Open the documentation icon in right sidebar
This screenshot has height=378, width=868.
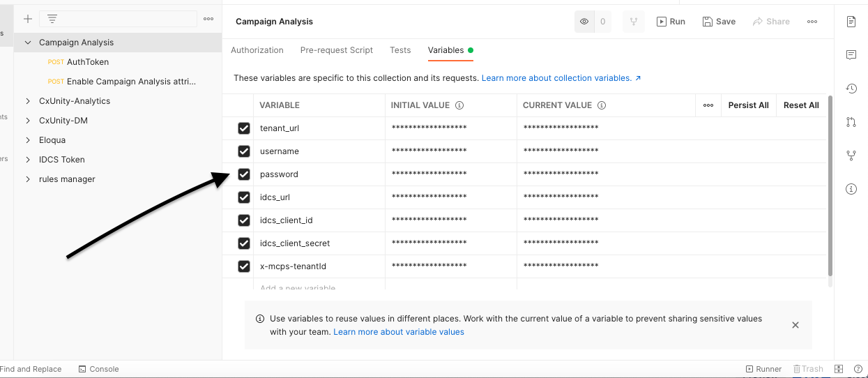851,22
